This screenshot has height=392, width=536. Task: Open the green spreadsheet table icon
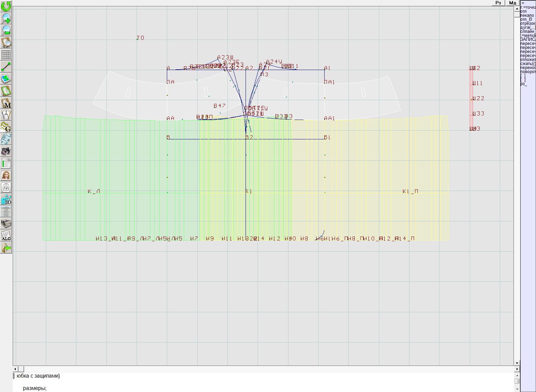[x=6, y=163]
